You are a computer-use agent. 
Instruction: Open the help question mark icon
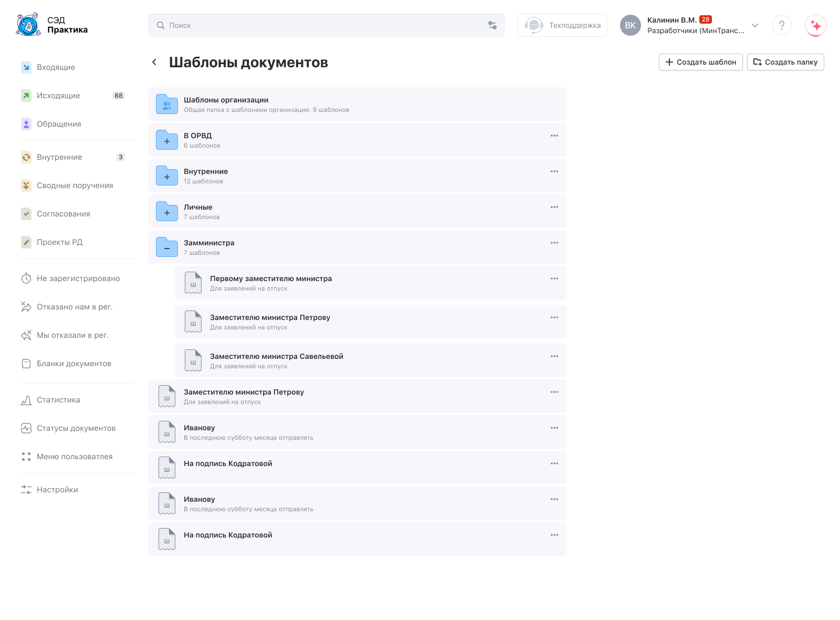point(781,25)
